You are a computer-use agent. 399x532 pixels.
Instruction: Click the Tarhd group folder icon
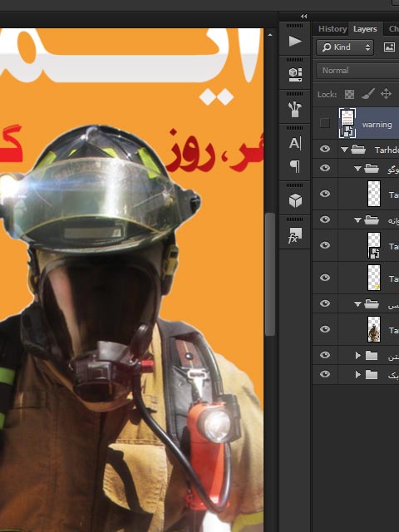pyautogui.click(x=358, y=150)
